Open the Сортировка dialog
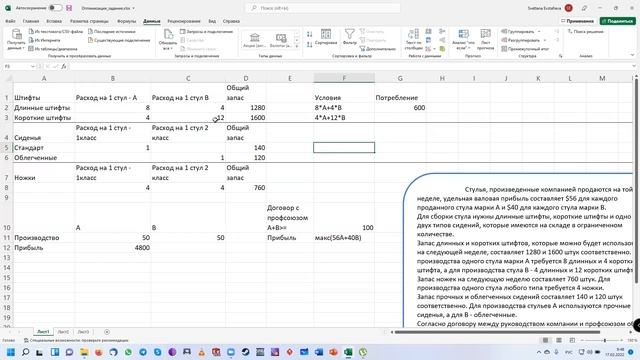 click(x=326, y=37)
